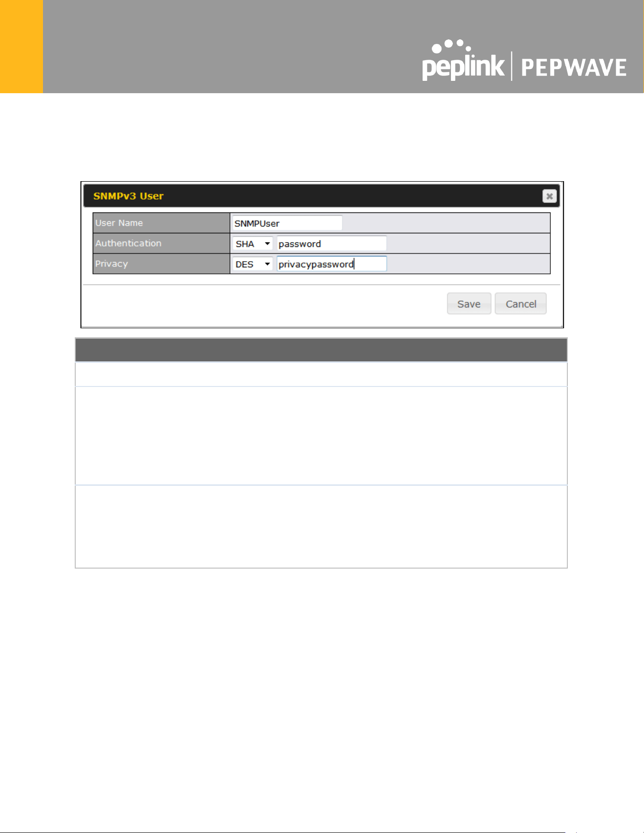The height and width of the screenshot is (833, 644).
Task: Click the Privacy label
Action: coord(111,264)
